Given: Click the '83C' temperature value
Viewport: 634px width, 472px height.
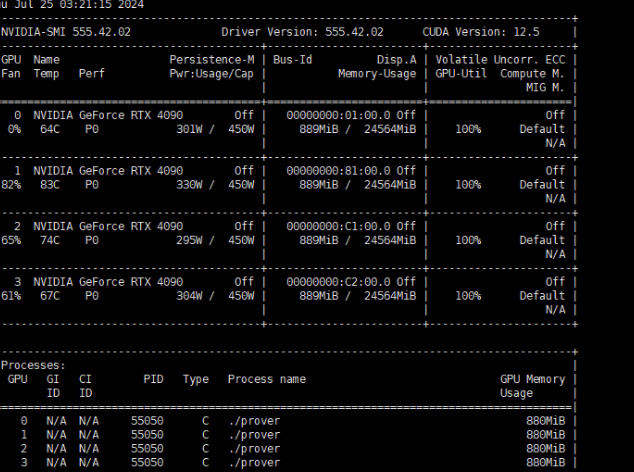Looking at the screenshot, I should click(x=50, y=185).
